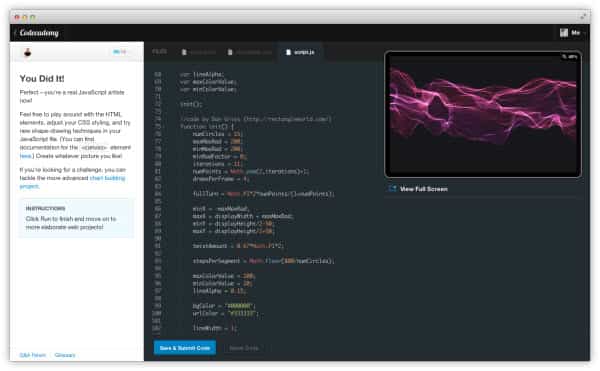Click the Save & Submit Code button
This screenshot has height=371, width=600.
[185, 348]
